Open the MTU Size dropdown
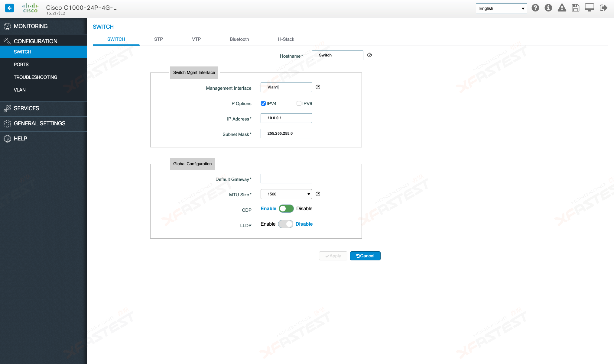The width and height of the screenshot is (614, 364). point(286,194)
